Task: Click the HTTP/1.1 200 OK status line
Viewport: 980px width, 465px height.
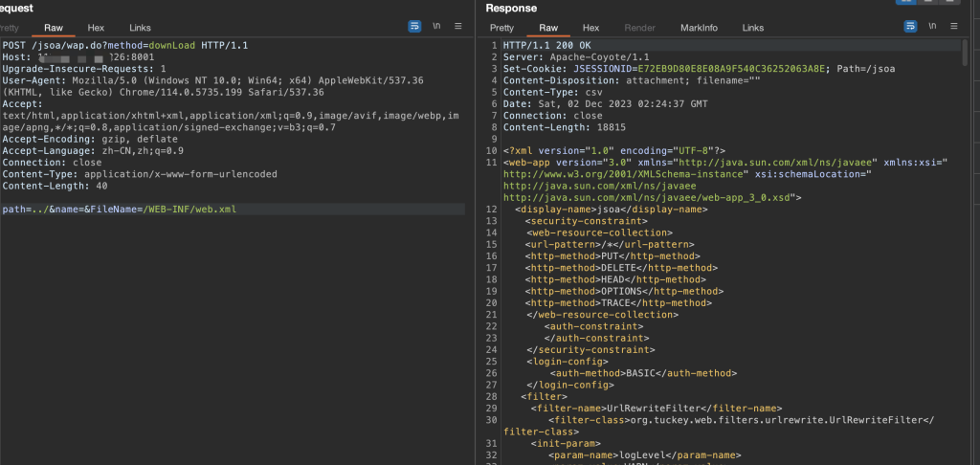Action: [546, 46]
